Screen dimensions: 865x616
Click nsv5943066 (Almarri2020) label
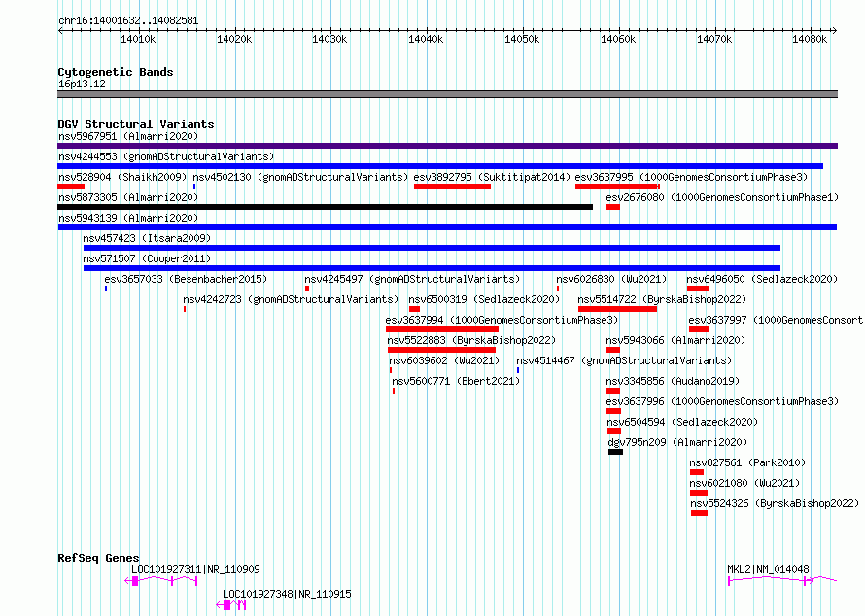(675, 340)
